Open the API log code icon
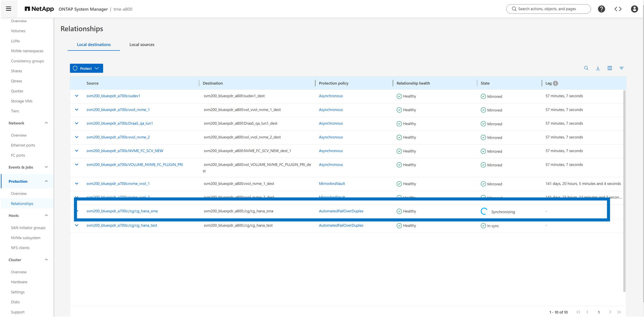 [x=618, y=9]
